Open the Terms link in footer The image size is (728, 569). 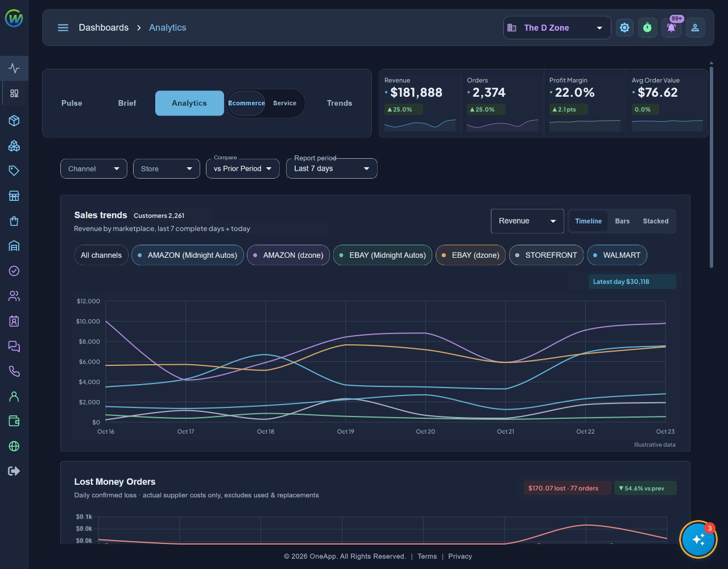coord(427,556)
